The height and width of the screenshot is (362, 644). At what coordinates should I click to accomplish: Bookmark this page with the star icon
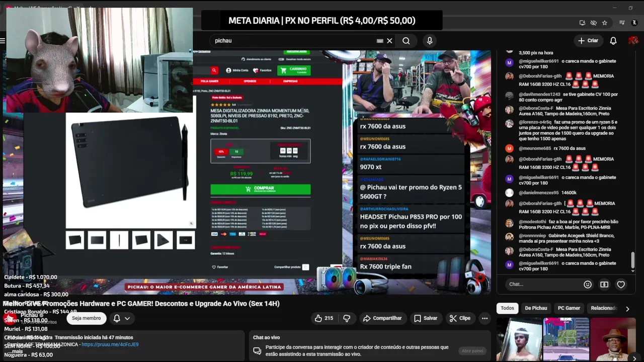(x=604, y=23)
